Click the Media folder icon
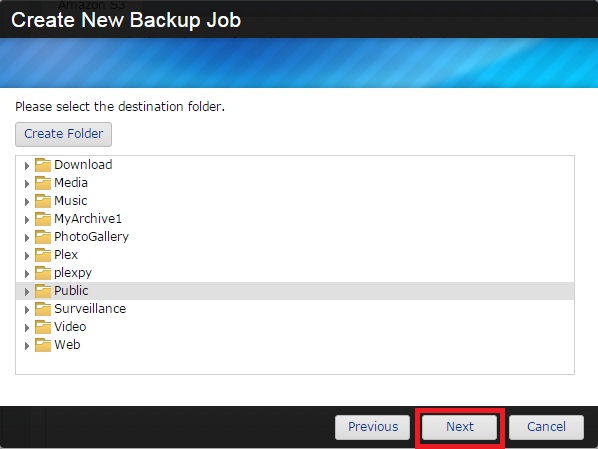Viewport: 598px width, 449px height. click(43, 183)
